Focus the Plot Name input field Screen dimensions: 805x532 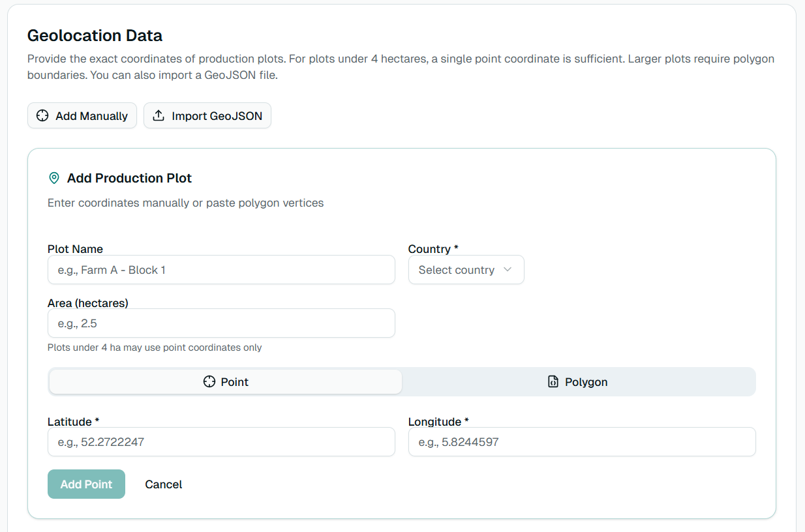click(221, 270)
